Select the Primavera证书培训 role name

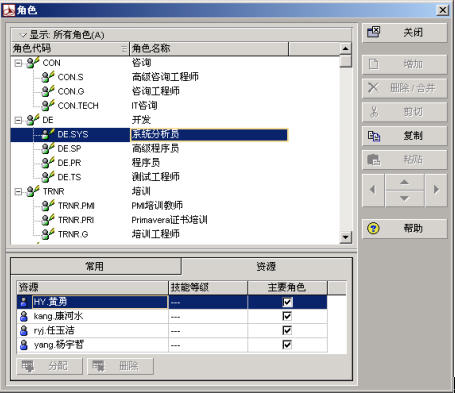tap(169, 220)
